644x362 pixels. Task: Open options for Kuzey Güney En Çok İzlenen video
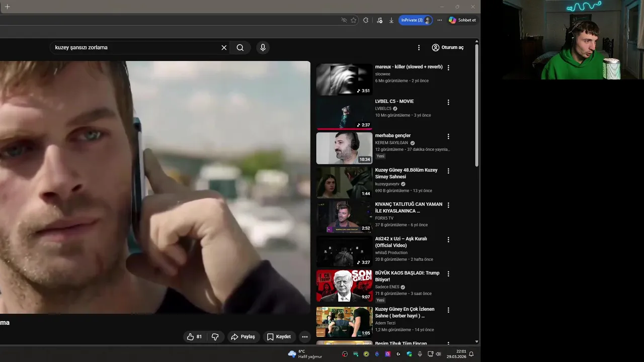coord(448,310)
